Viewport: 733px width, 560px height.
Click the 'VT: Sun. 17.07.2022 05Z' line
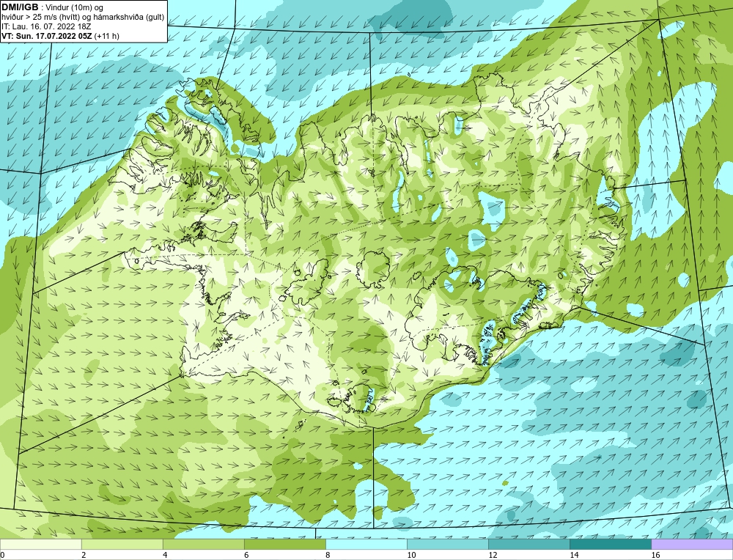point(47,36)
